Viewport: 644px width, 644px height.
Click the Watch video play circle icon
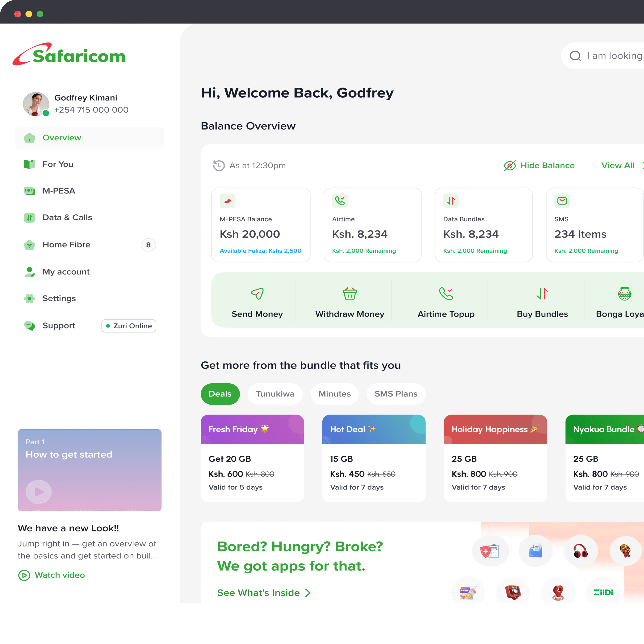pyautogui.click(x=24, y=575)
